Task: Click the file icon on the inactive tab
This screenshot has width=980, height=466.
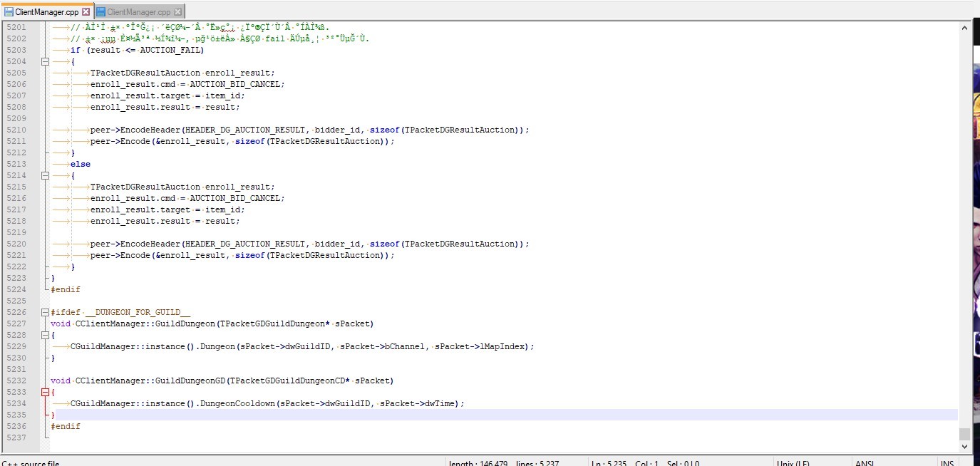Action: coord(100,12)
